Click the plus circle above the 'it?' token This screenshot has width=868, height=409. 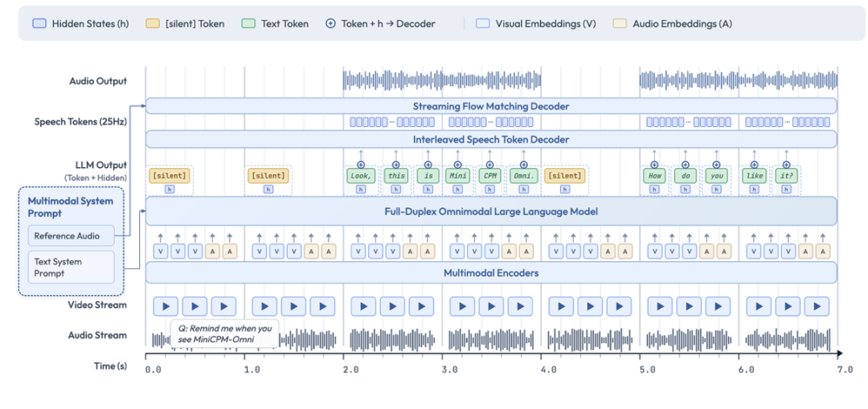786,165
